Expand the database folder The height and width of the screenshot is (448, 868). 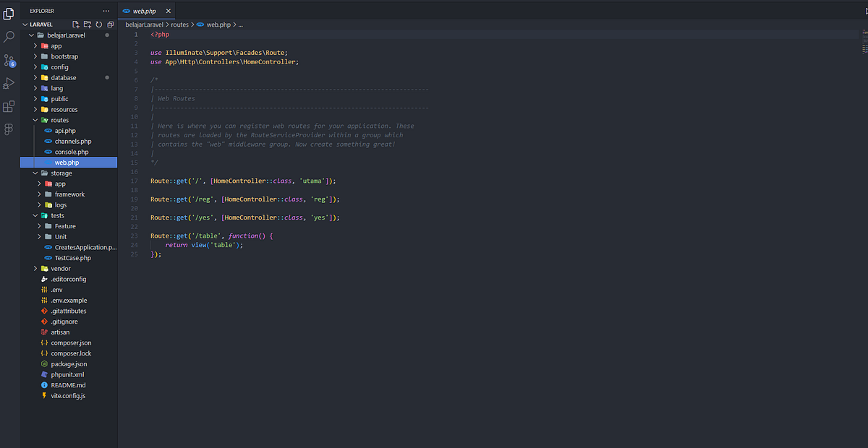63,77
